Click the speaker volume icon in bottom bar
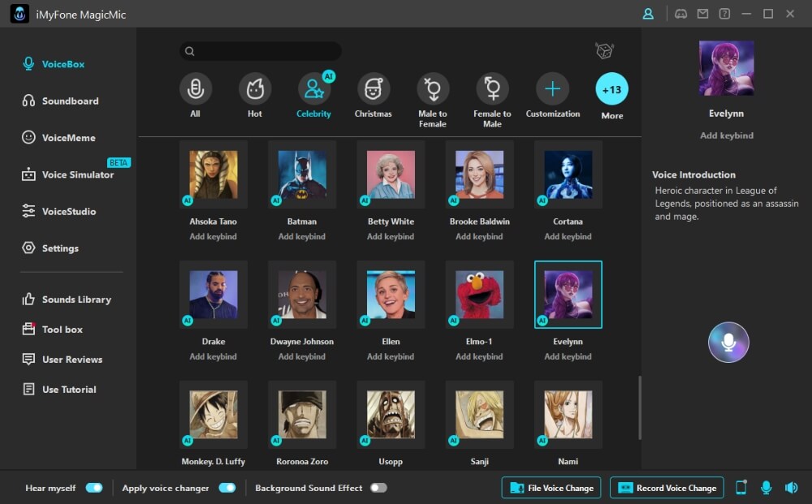The height and width of the screenshot is (504, 812). [791, 488]
